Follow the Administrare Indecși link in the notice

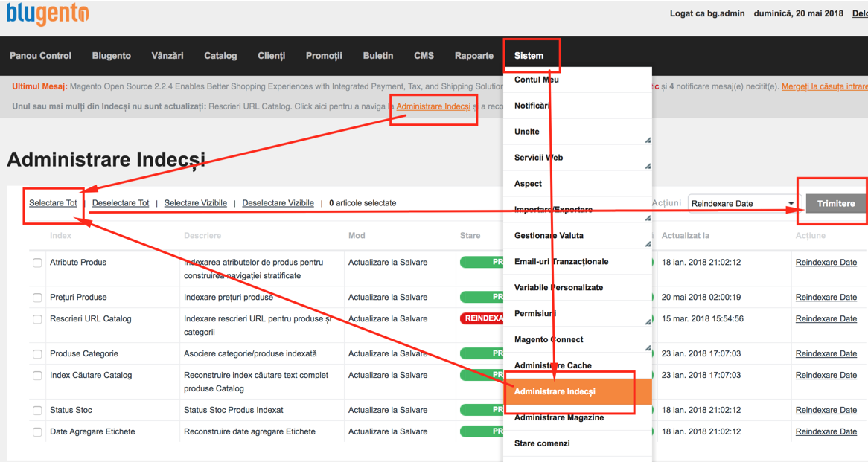pyautogui.click(x=433, y=106)
